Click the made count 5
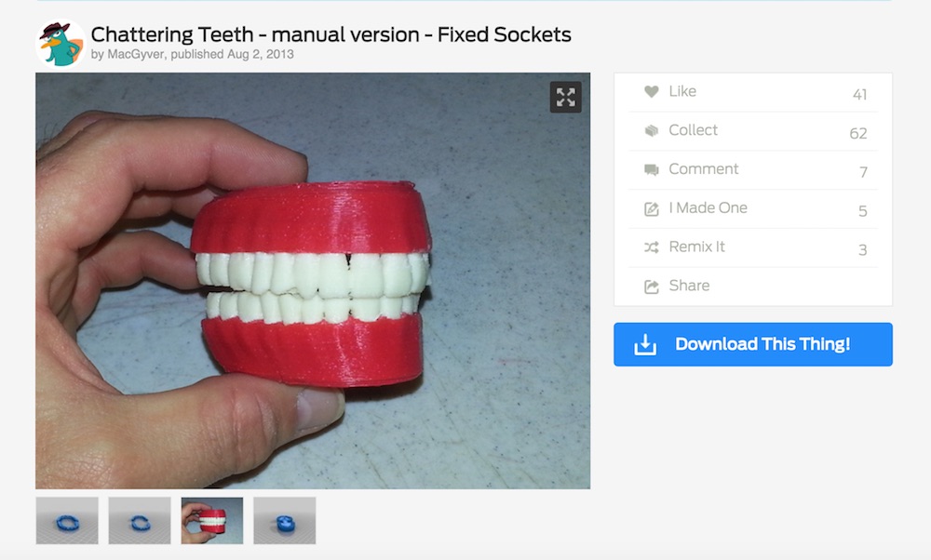Image resolution: width=931 pixels, height=560 pixels. point(863,211)
